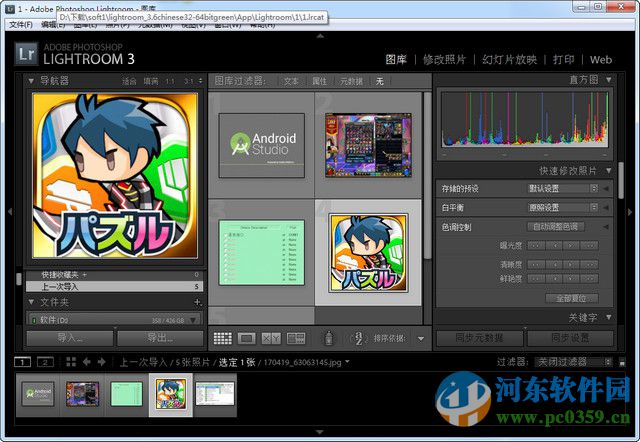Screen dimensions: 640x442
Task: Switch to loupe view in the toolbar
Action: pyautogui.click(x=247, y=338)
